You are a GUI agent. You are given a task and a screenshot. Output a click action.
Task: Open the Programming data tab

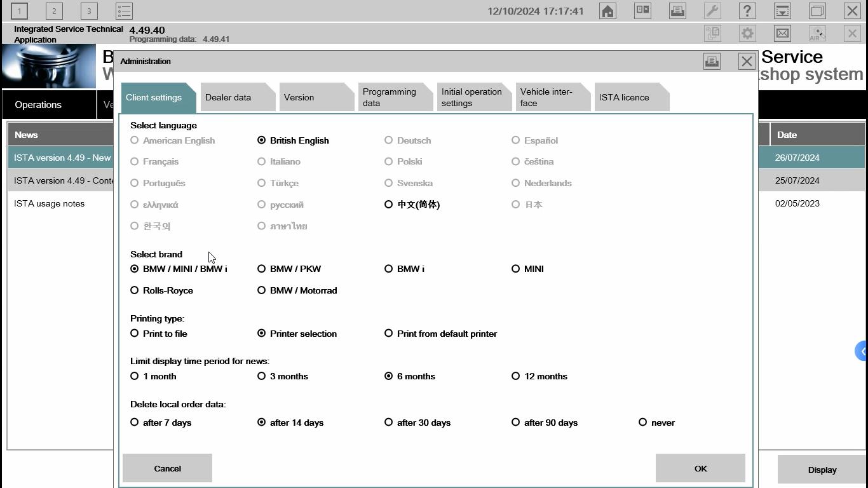pos(395,97)
